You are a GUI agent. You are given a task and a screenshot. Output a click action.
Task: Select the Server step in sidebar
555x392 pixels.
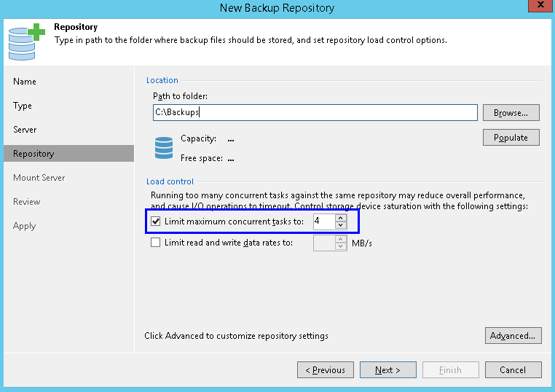point(25,130)
